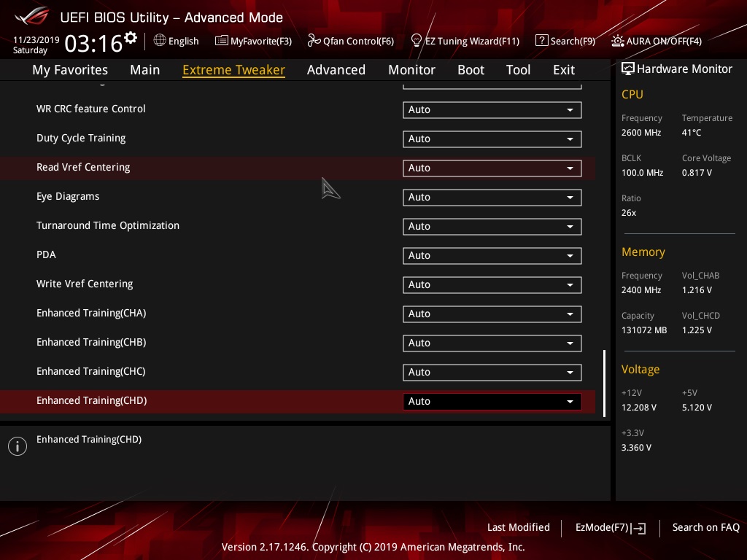Open Enhanced Training(CHB) dropdown

(492, 343)
